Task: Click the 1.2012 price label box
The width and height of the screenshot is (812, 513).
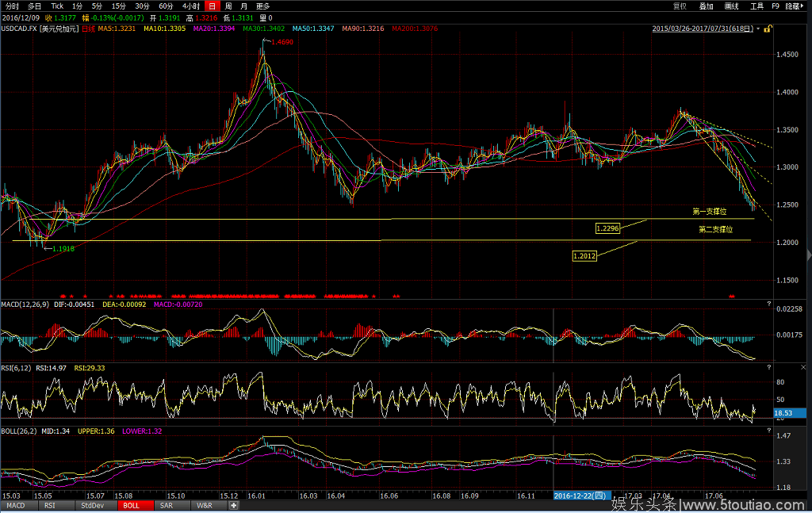Action: (x=584, y=256)
